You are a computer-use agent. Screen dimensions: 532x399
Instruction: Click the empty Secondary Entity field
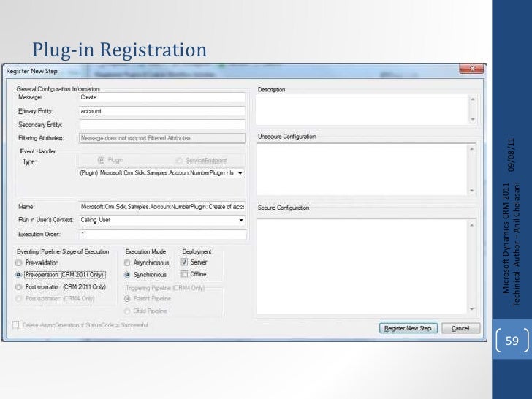pyautogui.click(x=161, y=125)
